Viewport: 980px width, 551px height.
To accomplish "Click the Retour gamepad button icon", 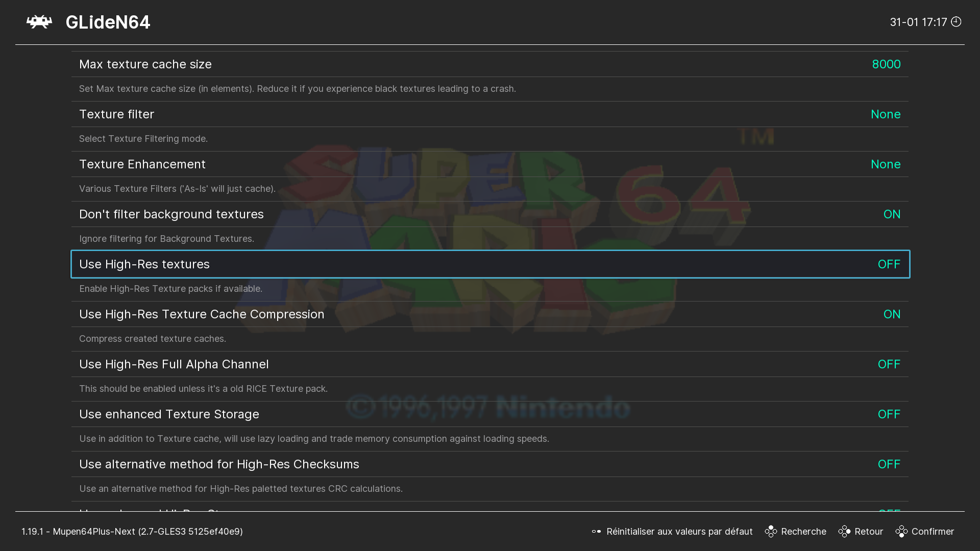I will tap(844, 532).
